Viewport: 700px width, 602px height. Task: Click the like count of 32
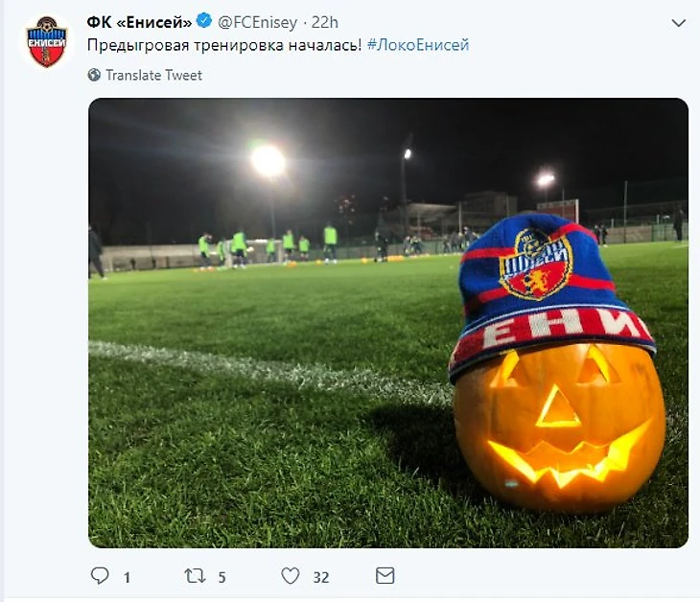320,577
